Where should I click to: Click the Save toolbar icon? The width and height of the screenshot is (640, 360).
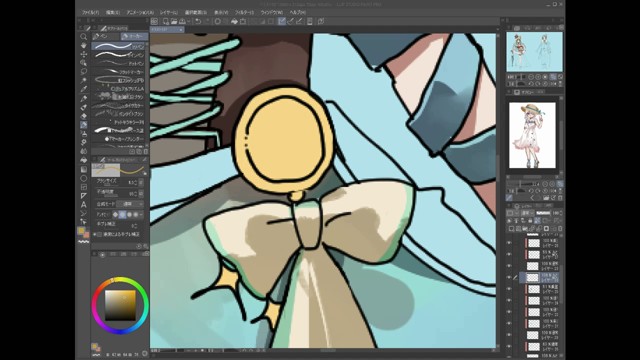pos(182,21)
